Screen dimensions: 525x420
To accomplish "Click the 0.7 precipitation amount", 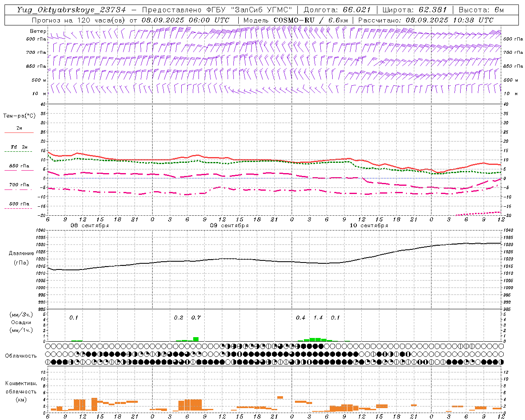I will [196, 318].
